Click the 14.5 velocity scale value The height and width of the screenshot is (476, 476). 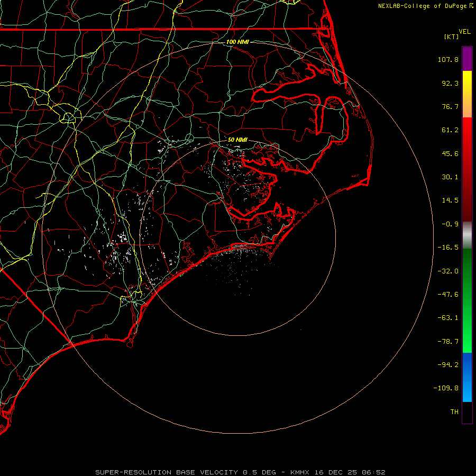450,200
